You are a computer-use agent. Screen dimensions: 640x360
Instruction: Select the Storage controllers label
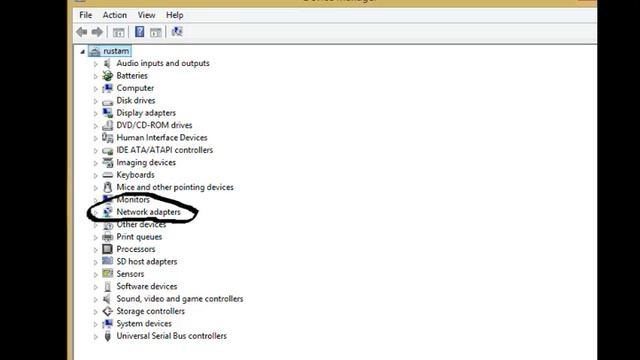[150, 311]
